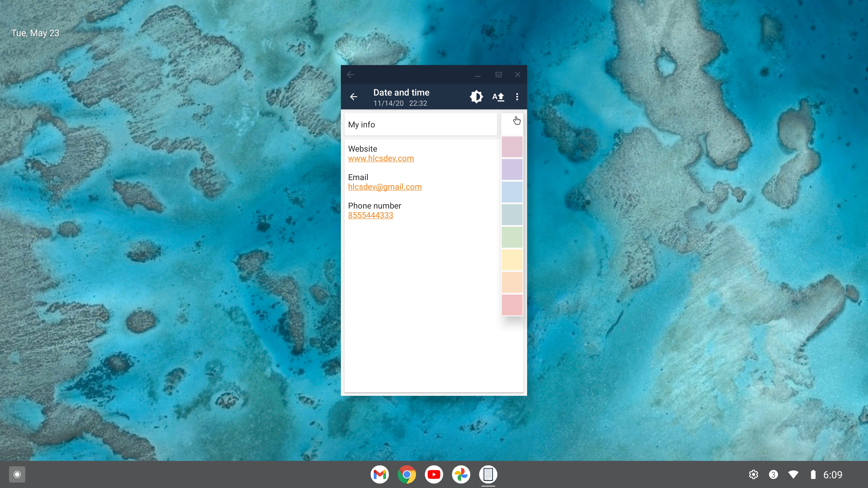Open Google Photos from the shelf
The height and width of the screenshot is (488, 868).
pos(461,474)
